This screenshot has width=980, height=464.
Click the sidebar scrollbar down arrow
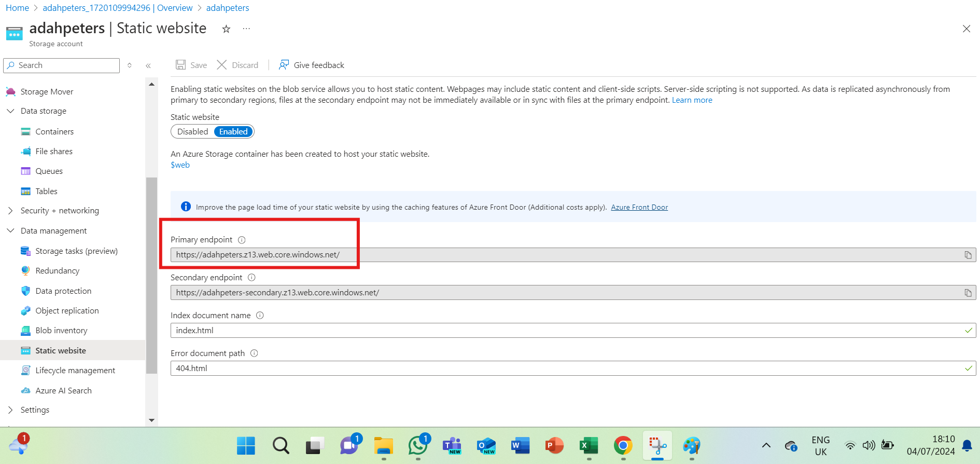[x=151, y=420]
